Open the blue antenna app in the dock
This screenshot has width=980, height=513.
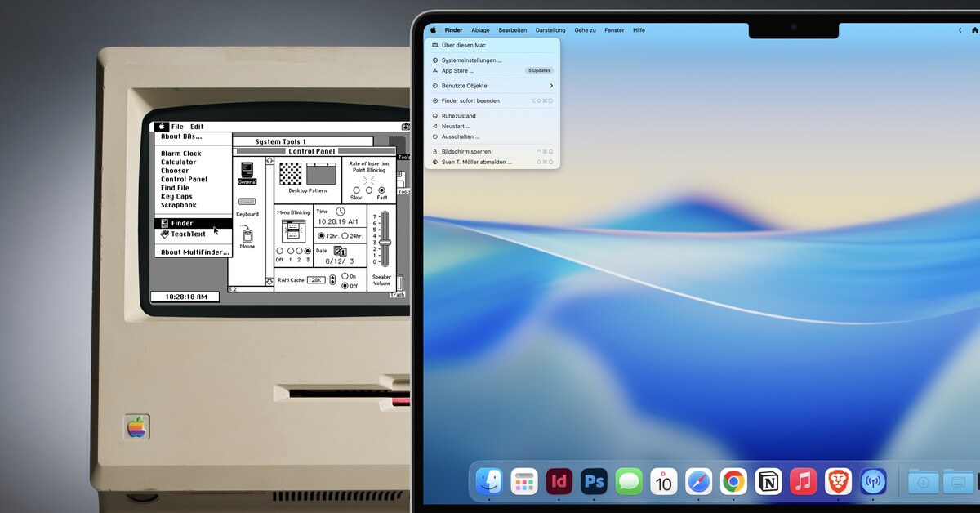click(x=873, y=481)
